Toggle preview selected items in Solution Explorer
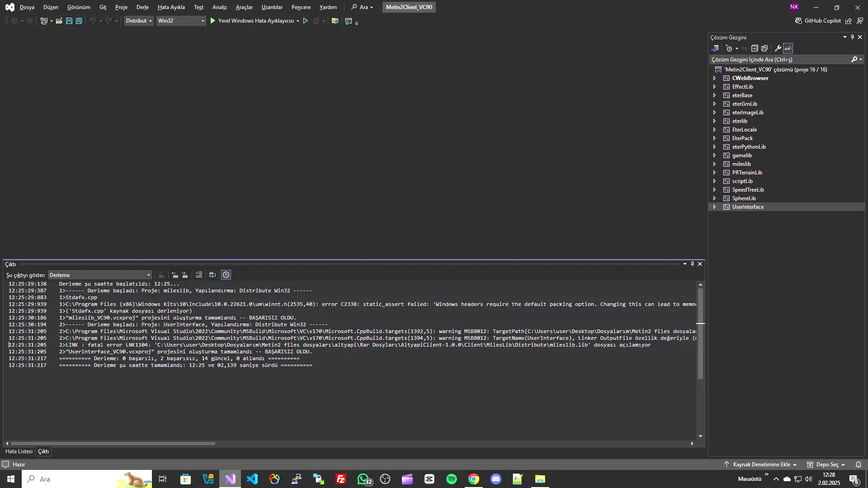This screenshot has width=868, height=488. click(x=788, y=48)
